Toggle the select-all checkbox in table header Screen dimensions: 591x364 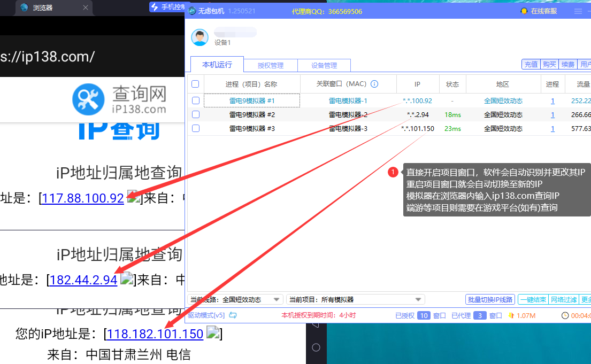[x=195, y=84]
